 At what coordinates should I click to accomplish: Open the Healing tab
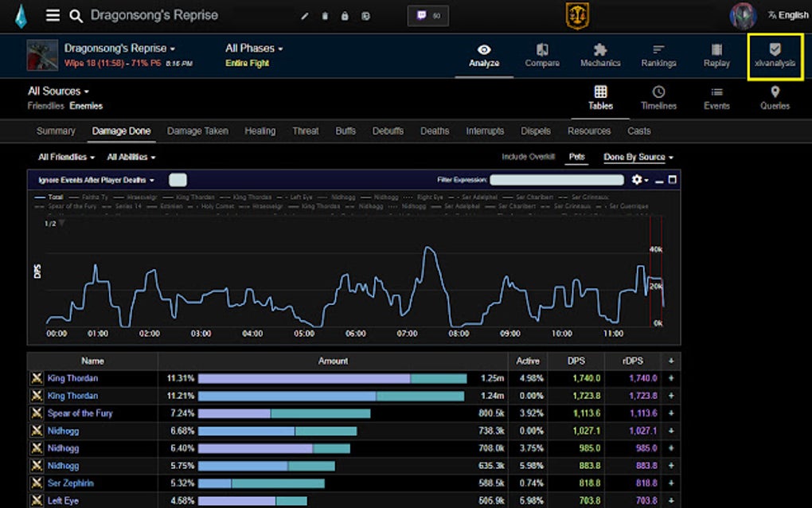(260, 131)
